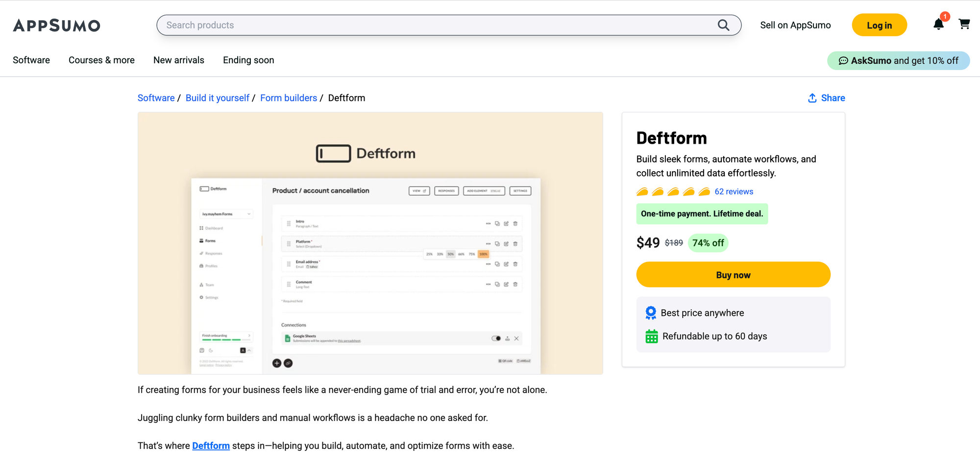Click the taco star rating

673,192
